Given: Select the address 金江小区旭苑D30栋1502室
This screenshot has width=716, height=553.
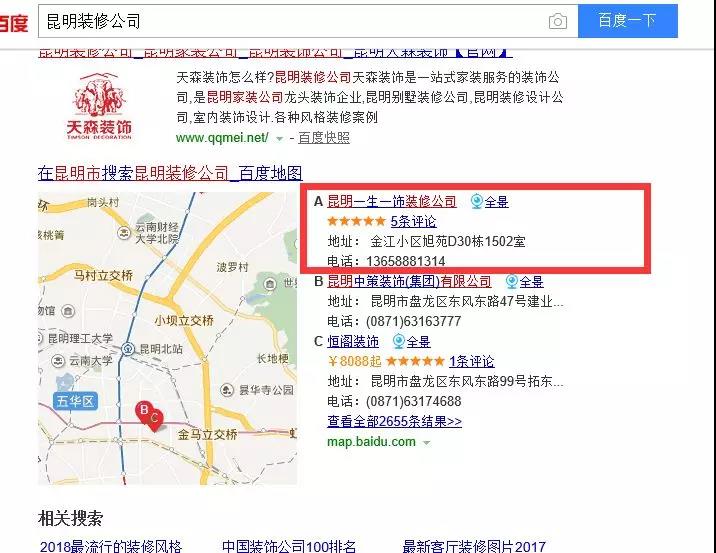Looking at the screenshot, I should pyautogui.click(x=448, y=241).
